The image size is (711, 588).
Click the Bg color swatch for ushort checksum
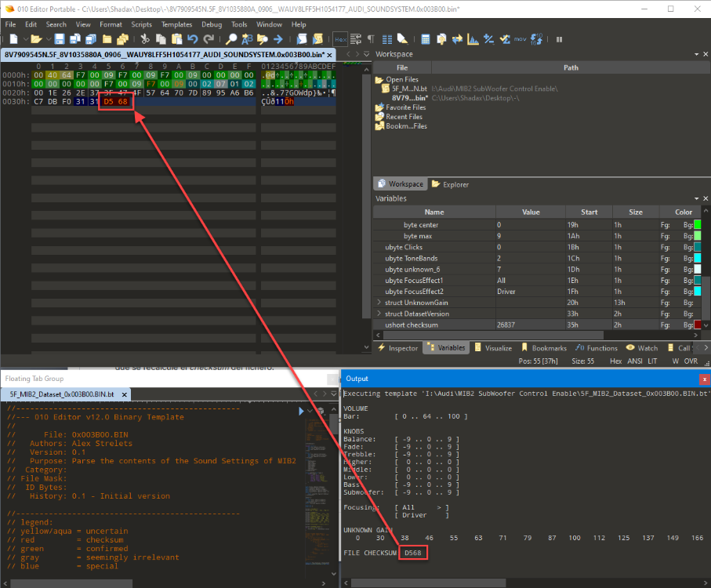698,325
